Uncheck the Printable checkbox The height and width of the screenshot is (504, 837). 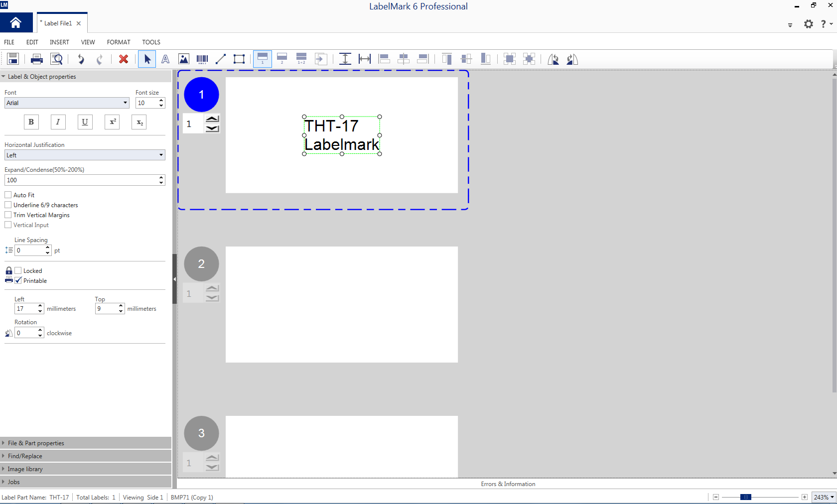pyautogui.click(x=18, y=280)
